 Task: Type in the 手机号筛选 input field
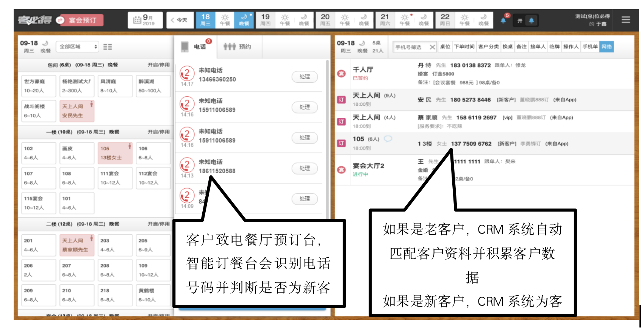pos(411,47)
